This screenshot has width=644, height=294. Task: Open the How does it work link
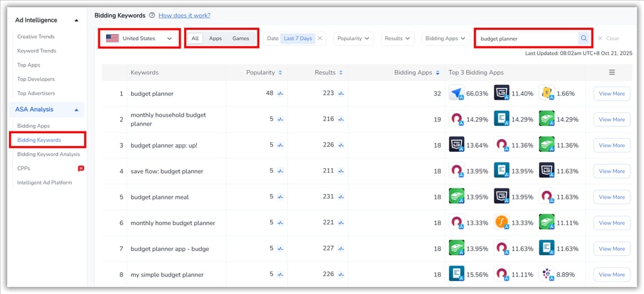(184, 15)
